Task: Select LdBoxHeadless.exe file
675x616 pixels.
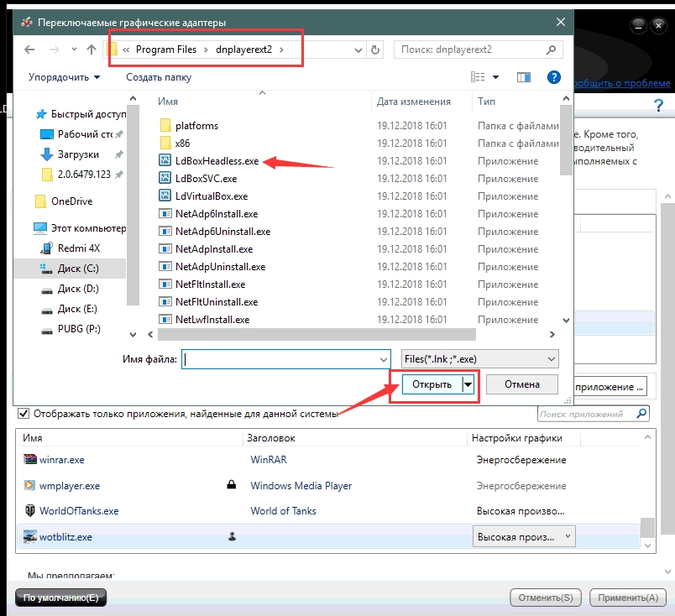Action: coord(217,160)
